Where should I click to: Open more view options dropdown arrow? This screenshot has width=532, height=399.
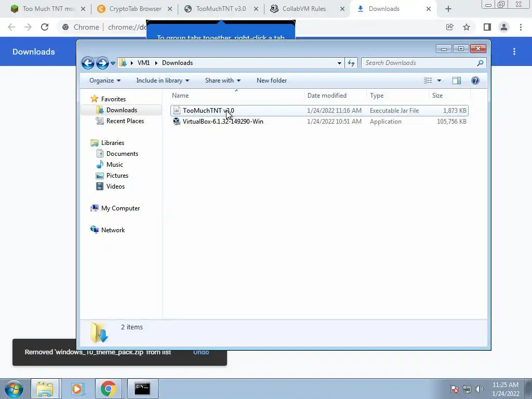[x=439, y=81]
